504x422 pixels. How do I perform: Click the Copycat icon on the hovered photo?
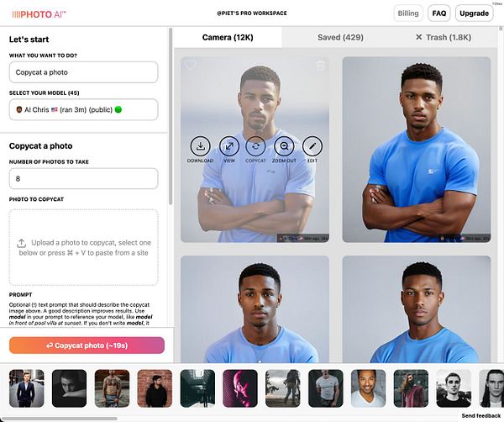[x=255, y=146]
